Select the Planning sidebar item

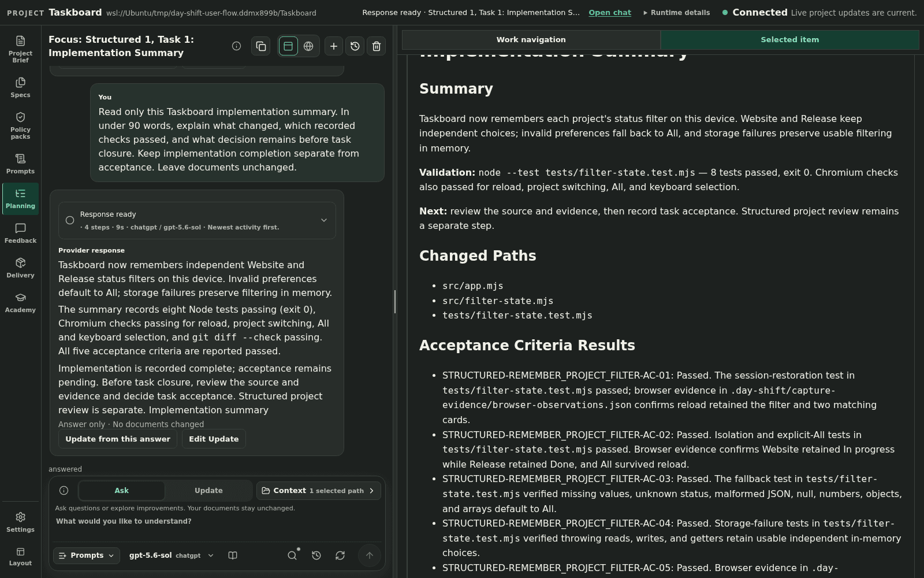click(20, 198)
